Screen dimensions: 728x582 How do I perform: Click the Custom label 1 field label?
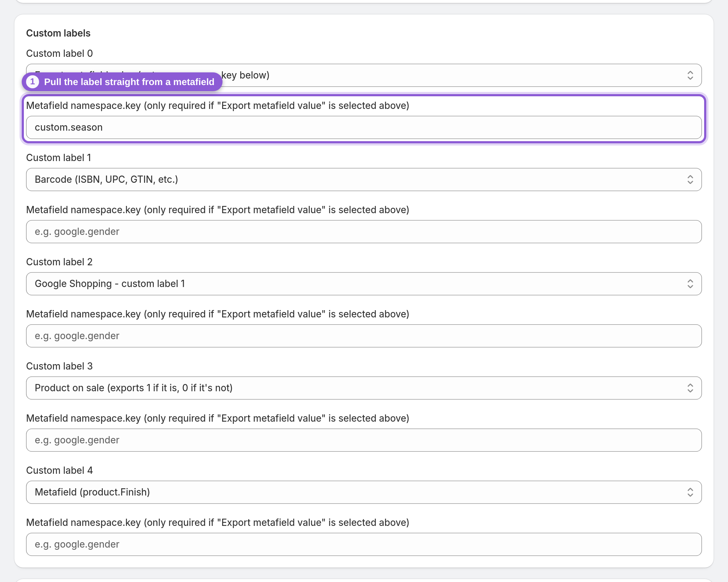pyautogui.click(x=59, y=158)
